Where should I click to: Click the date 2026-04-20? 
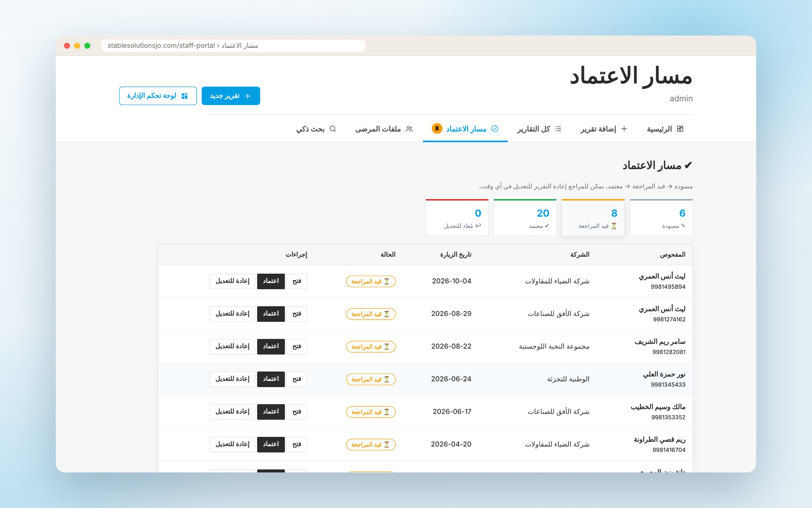[x=451, y=444]
